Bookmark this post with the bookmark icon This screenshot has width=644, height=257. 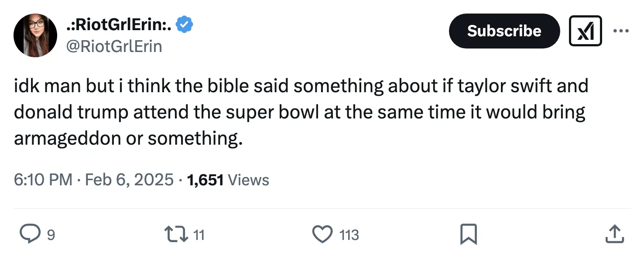469,235
